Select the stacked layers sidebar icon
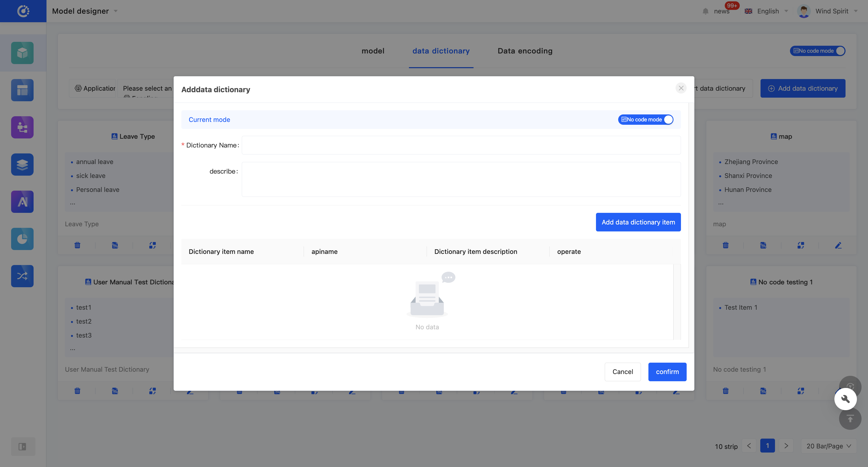868x467 pixels. pyautogui.click(x=22, y=165)
